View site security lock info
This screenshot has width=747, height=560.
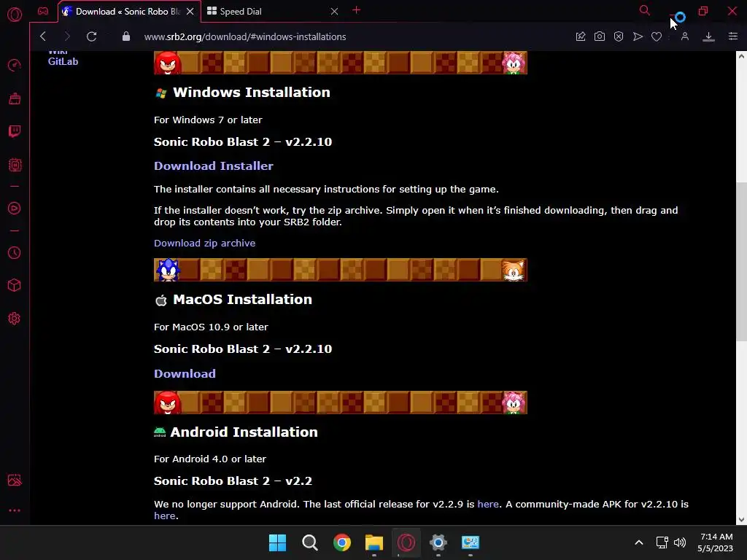coord(125,36)
